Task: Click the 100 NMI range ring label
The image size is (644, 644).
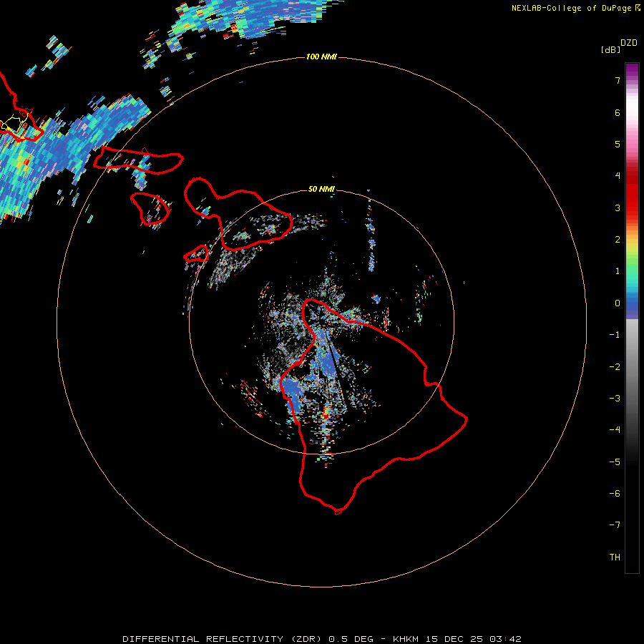Action: click(x=321, y=57)
